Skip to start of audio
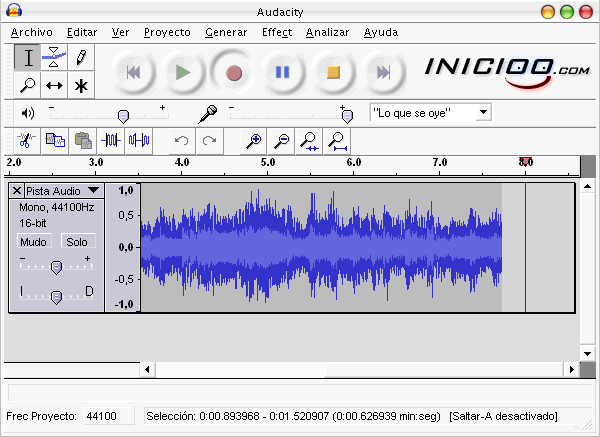This screenshot has width=600, height=437. point(134,72)
